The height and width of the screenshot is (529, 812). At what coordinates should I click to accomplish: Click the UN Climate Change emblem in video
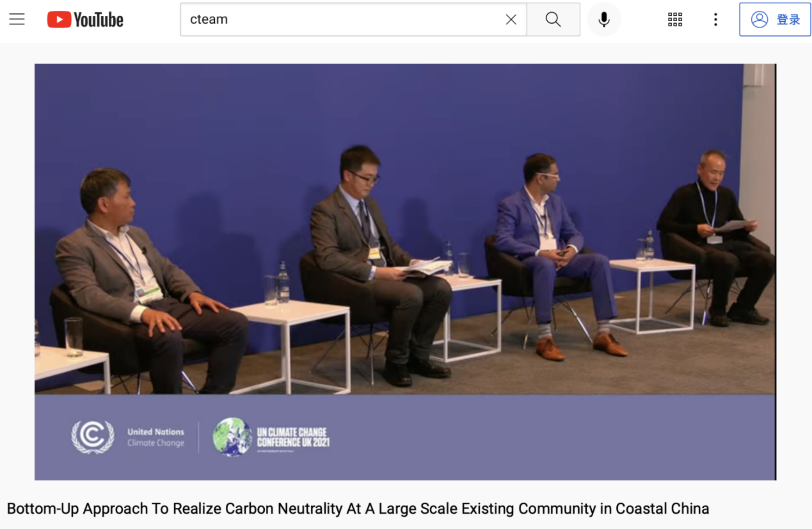(93, 437)
